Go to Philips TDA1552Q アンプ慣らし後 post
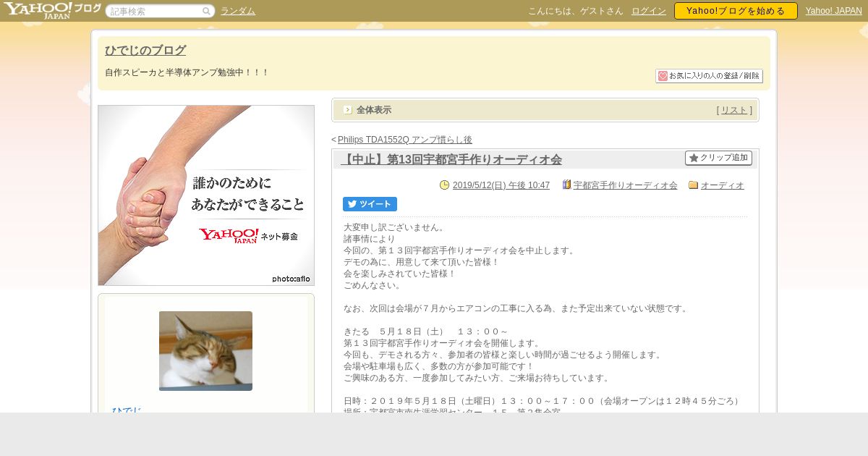 tap(405, 140)
